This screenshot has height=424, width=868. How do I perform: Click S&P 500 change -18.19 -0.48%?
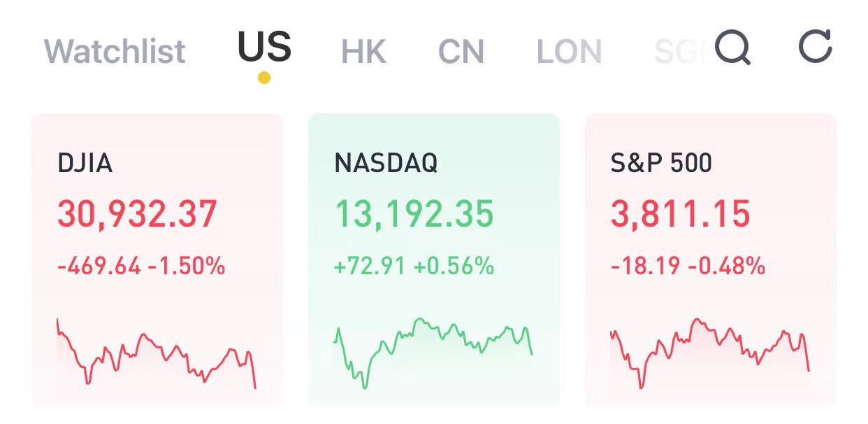(x=688, y=266)
